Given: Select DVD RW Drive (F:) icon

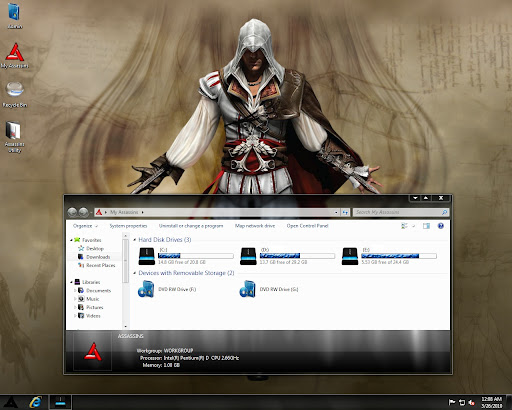Looking at the screenshot, I should coord(146,289).
